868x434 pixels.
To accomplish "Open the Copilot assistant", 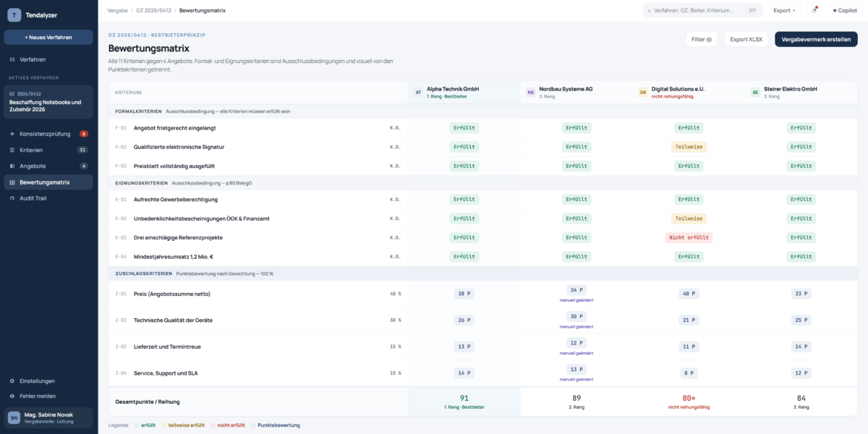I will point(845,10).
